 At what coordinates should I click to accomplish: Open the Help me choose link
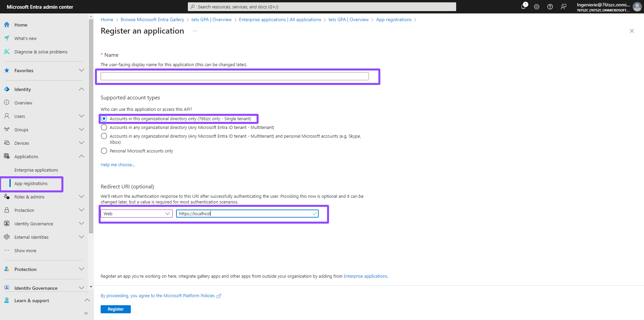click(118, 165)
